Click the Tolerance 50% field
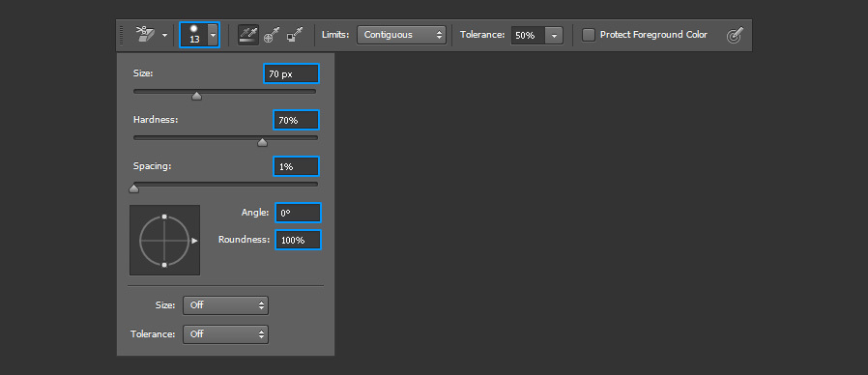Image resolution: width=868 pixels, height=375 pixels. coord(528,36)
